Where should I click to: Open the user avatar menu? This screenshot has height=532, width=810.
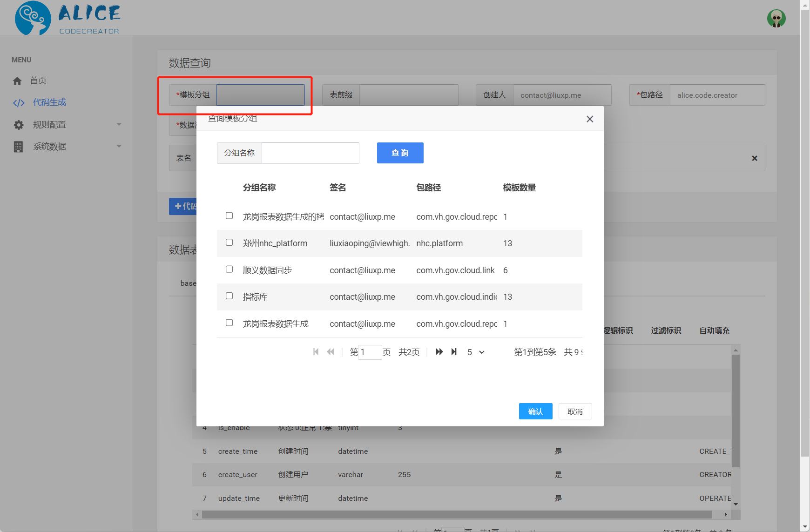pos(776,19)
